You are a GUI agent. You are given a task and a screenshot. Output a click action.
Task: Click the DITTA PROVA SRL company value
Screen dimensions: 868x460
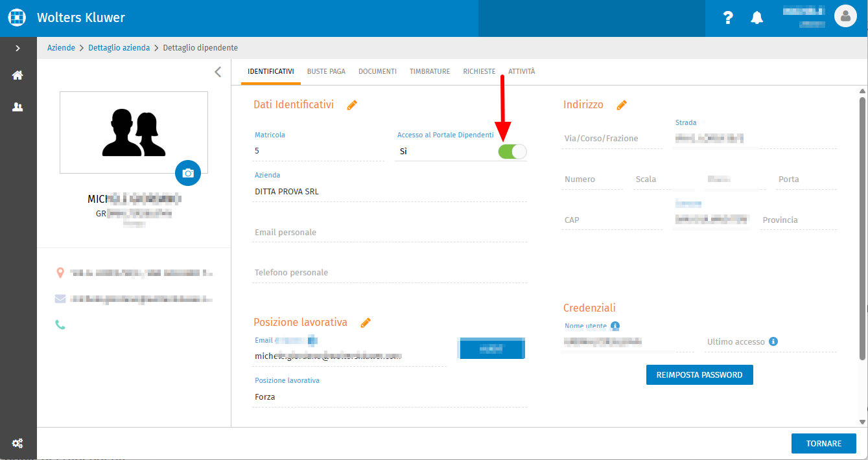(287, 192)
